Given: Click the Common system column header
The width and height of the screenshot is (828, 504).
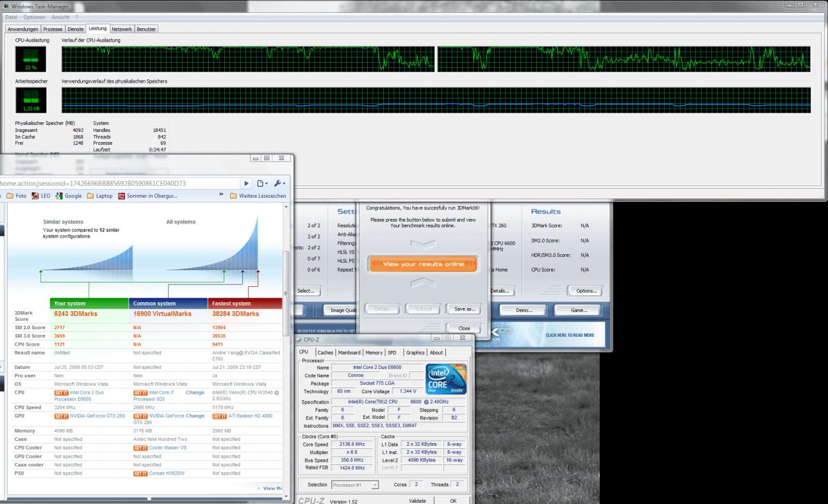Looking at the screenshot, I should click(168, 304).
